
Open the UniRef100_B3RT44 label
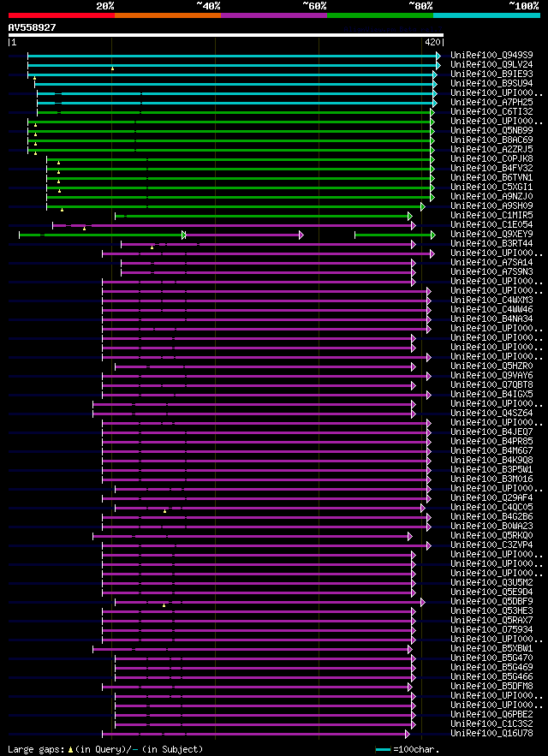(x=491, y=243)
